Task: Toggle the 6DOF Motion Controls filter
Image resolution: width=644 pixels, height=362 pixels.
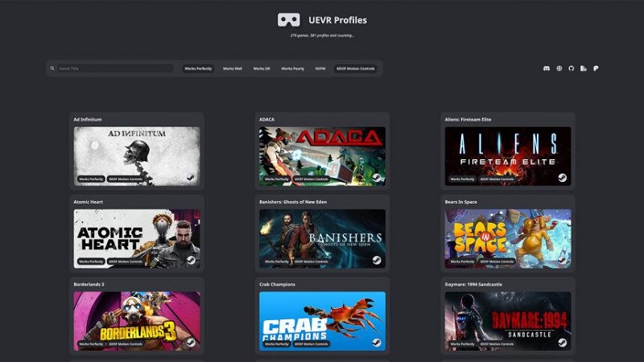Action: pyautogui.click(x=356, y=68)
